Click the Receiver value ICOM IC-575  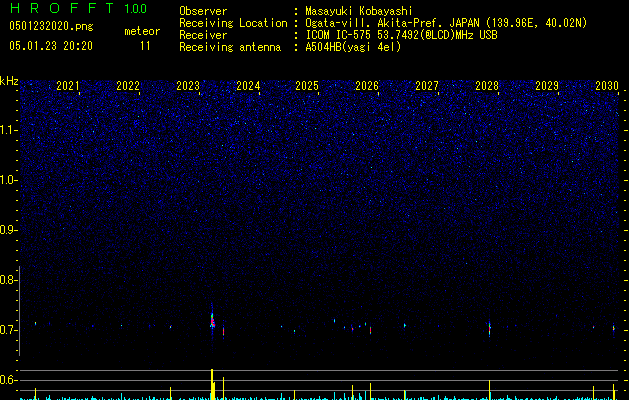click(x=339, y=35)
